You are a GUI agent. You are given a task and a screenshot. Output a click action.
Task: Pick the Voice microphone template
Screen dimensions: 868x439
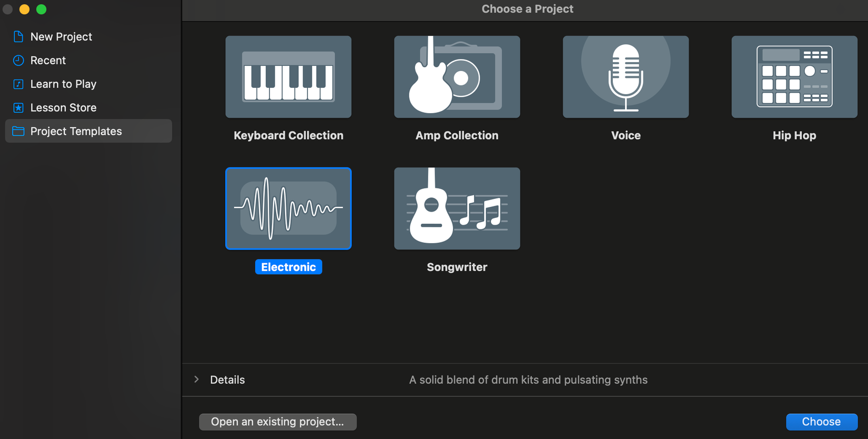(x=625, y=76)
